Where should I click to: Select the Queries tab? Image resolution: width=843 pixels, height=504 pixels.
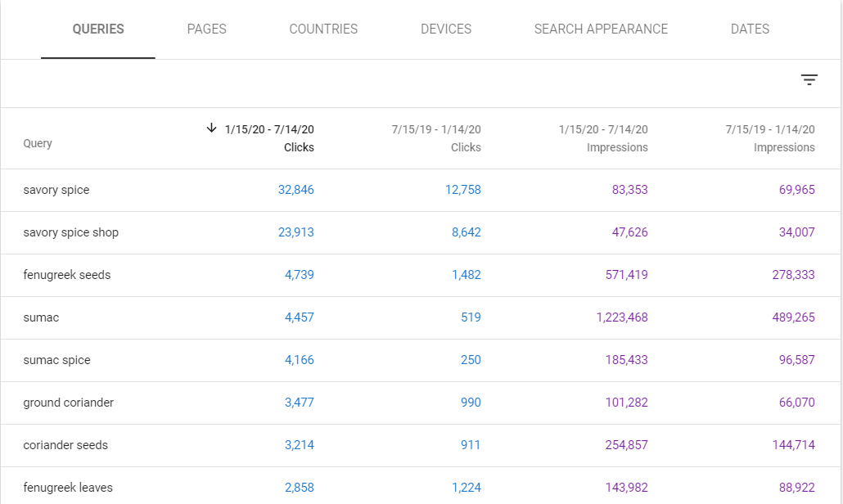tap(98, 29)
